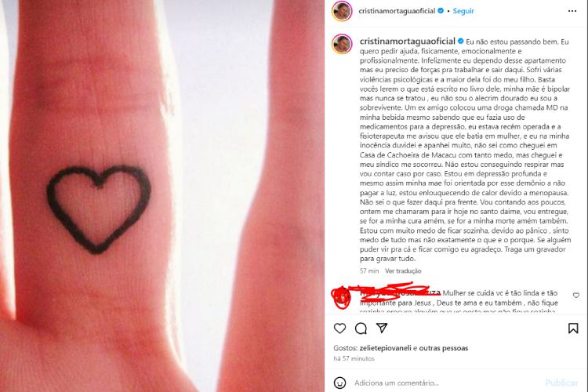Image resolution: width=588 pixels, height=392 pixels.
Task: Open the three-dot more options menu
Action: 572,11
